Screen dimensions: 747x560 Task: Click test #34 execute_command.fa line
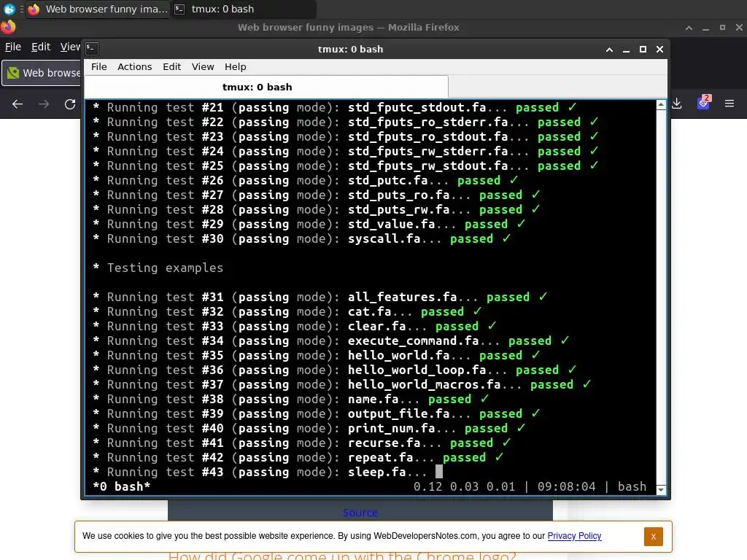(330, 341)
